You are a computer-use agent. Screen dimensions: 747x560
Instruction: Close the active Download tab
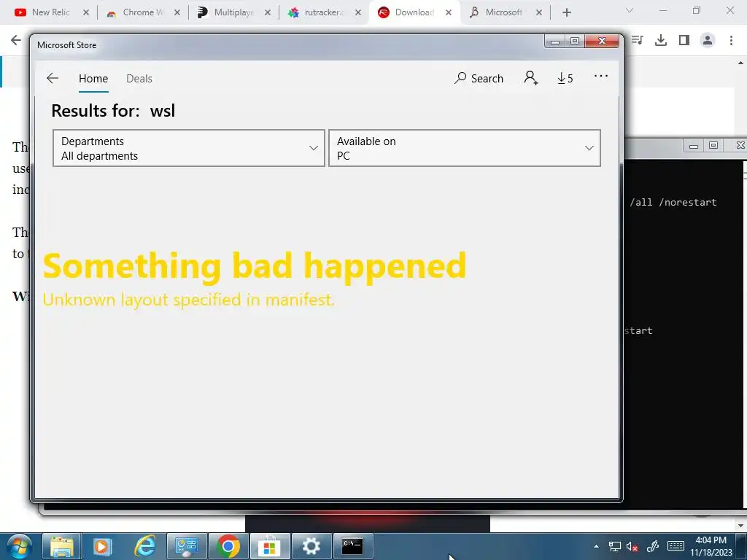point(449,12)
